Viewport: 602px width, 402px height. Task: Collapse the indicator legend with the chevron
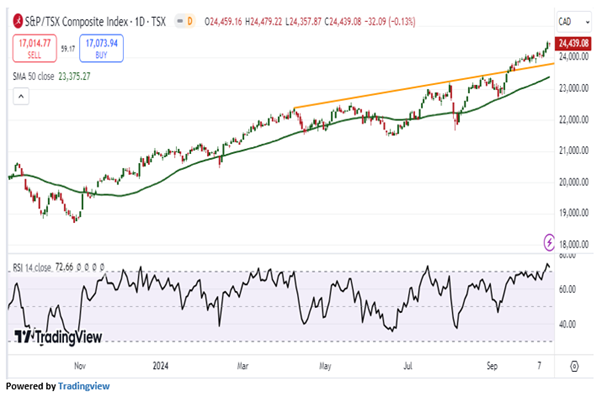click(21, 96)
